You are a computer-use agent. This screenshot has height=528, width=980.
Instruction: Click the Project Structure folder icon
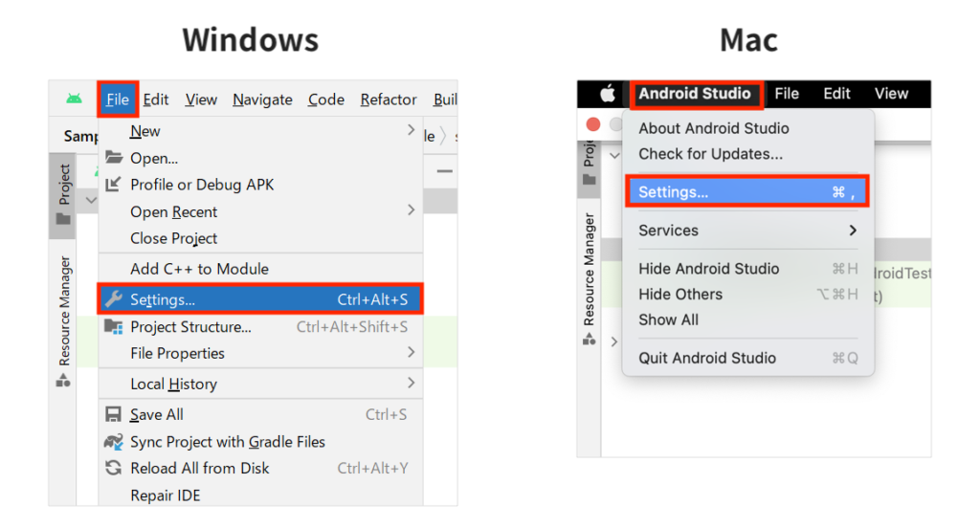(x=114, y=326)
